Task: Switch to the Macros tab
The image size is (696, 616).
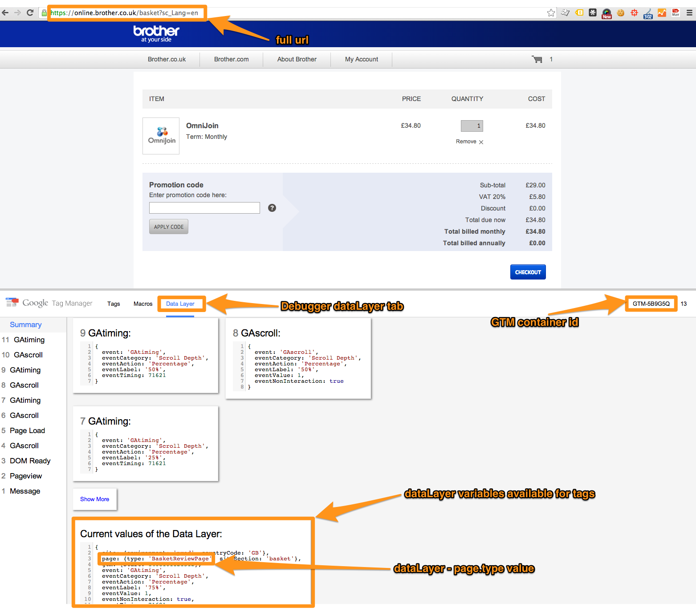Action: tap(143, 304)
